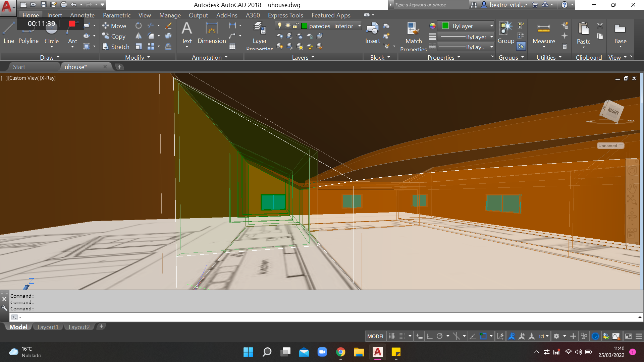Toggle Clean Screen in status bar
Screen dimensions: 644x362
point(629,336)
